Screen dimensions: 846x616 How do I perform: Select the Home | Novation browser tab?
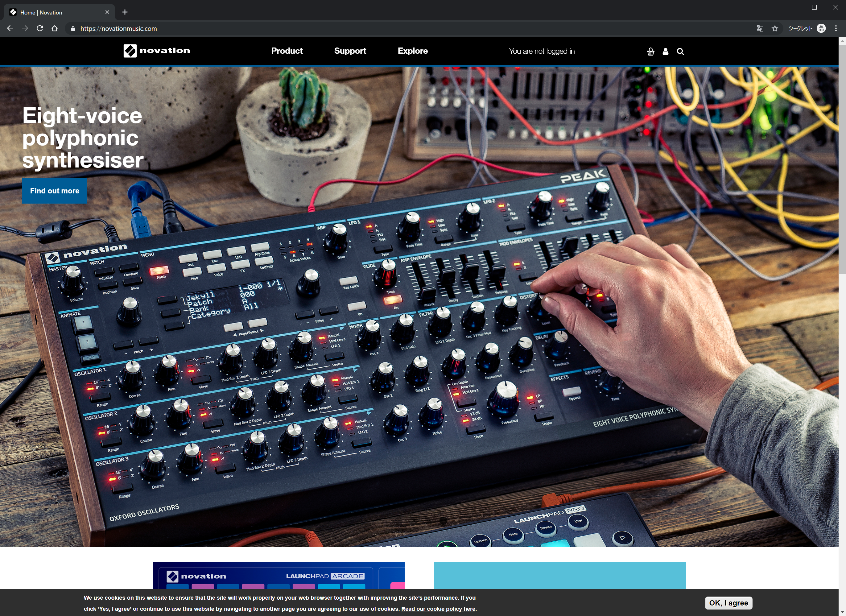click(60, 12)
